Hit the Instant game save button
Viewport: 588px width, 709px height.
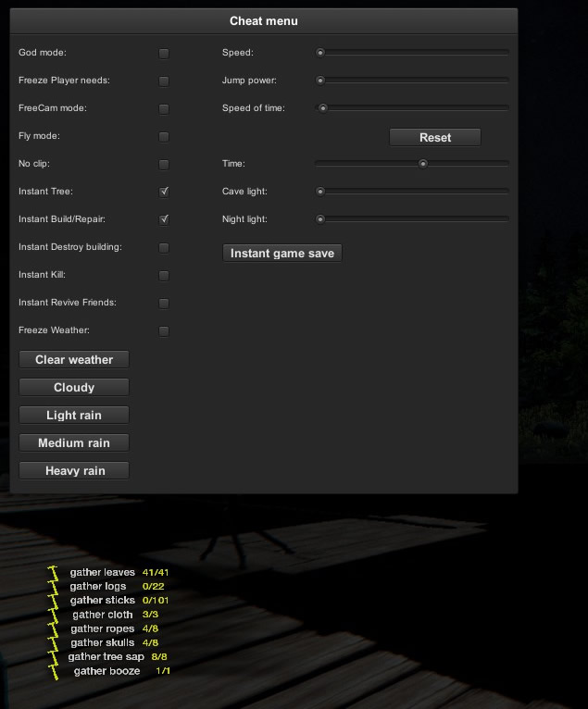282,253
